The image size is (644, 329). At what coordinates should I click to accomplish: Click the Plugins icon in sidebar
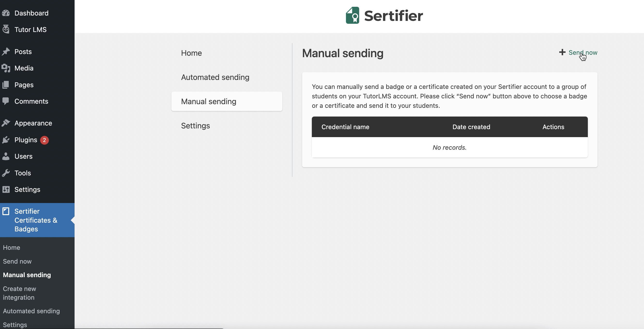pos(6,140)
